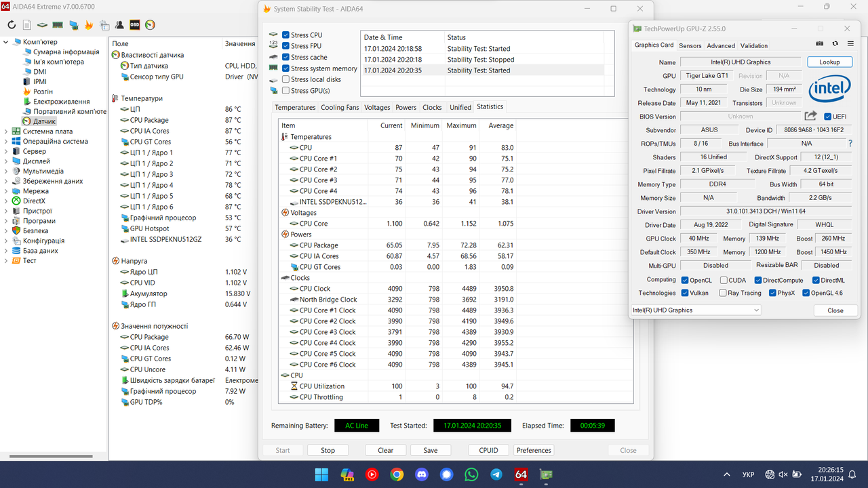
Task: Click the GPU-Z refresh icon
Action: click(835, 43)
